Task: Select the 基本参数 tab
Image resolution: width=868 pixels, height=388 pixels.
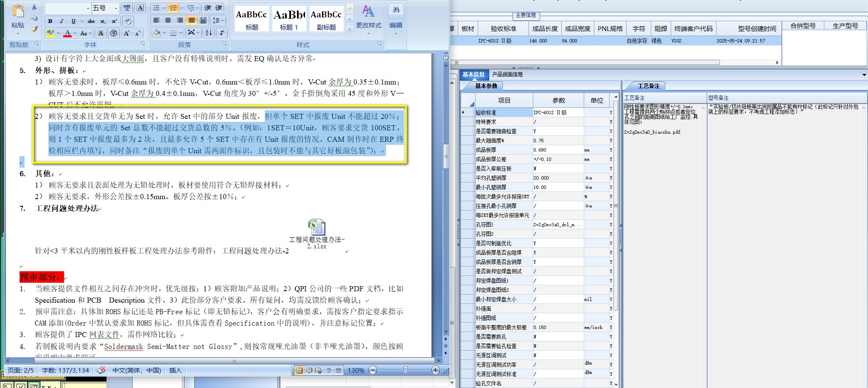Action: [x=486, y=86]
